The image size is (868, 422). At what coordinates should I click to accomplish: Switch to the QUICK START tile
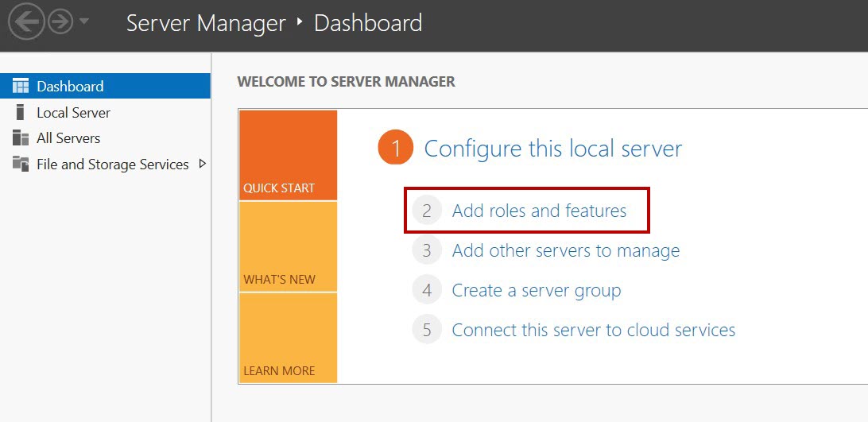(x=288, y=155)
